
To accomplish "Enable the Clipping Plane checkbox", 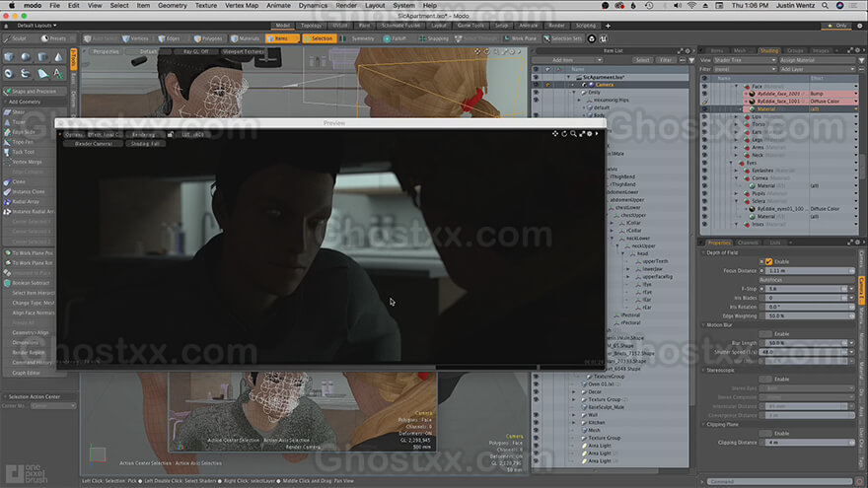I will pos(765,434).
